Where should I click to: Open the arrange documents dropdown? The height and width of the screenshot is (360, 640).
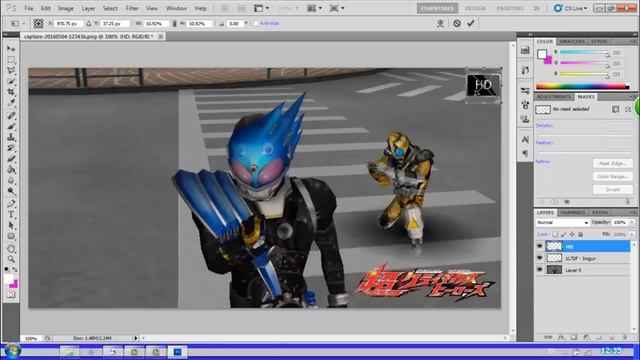click(315, 8)
